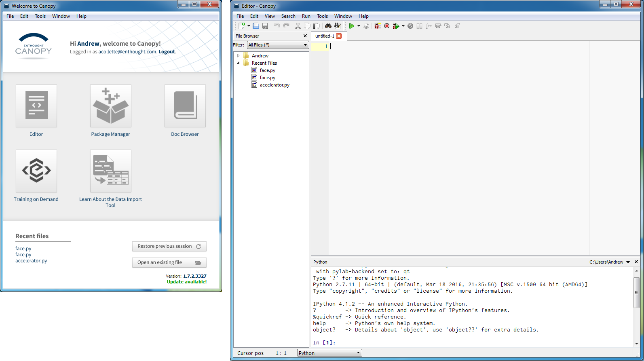Click the Undo arrow icon
Viewport: 644px width, 361px height.
[x=277, y=26]
